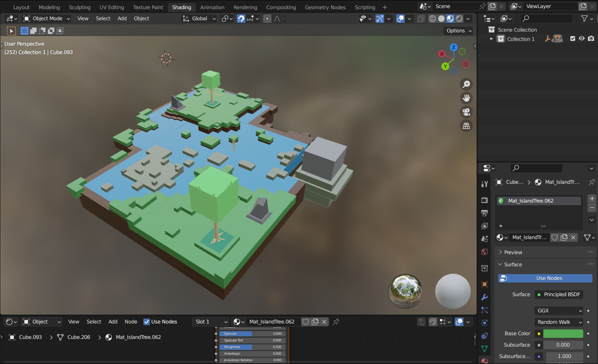598x364 pixels.
Task: Switch to the Modeling workspace tab
Action: 49,7
